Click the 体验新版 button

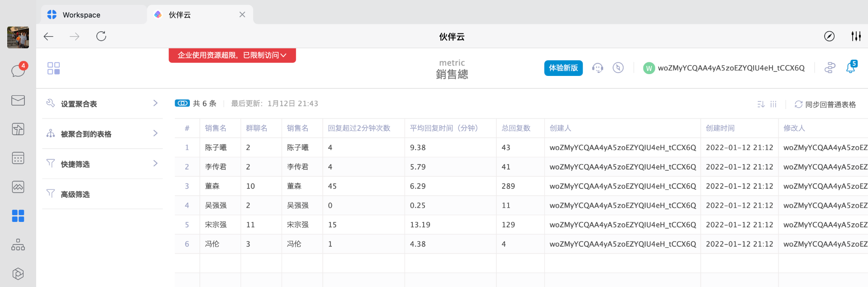(563, 68)
